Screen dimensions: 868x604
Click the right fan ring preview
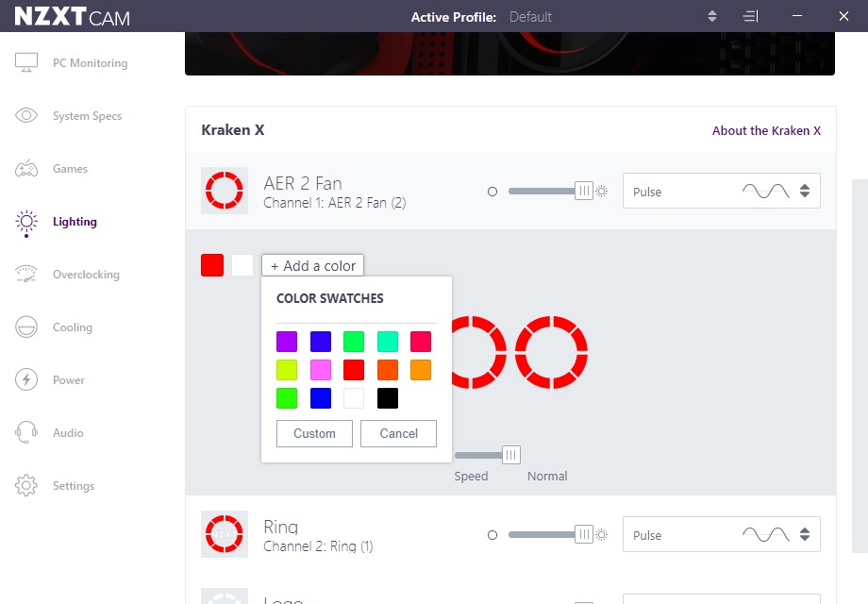551,352
